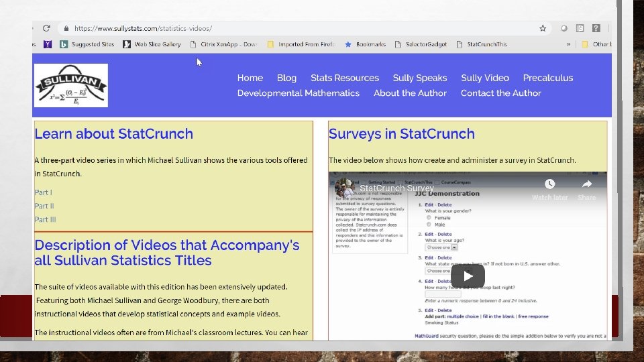Click the fill in the blank link

coord(498,316)
